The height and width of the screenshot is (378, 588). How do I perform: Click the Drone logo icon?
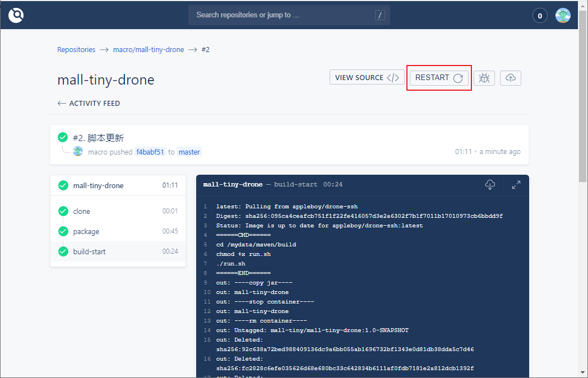[16, 15]
